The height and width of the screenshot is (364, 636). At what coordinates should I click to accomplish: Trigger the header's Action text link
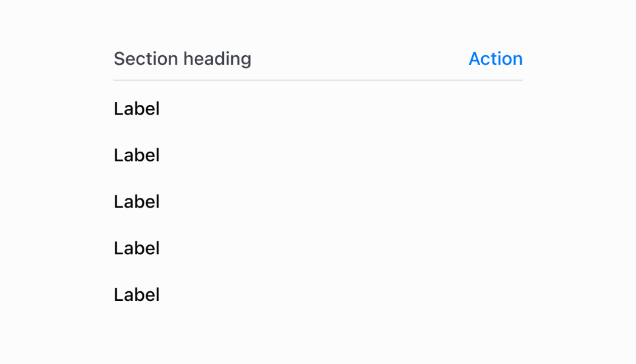pyautogui.click(x=495, y=59)
